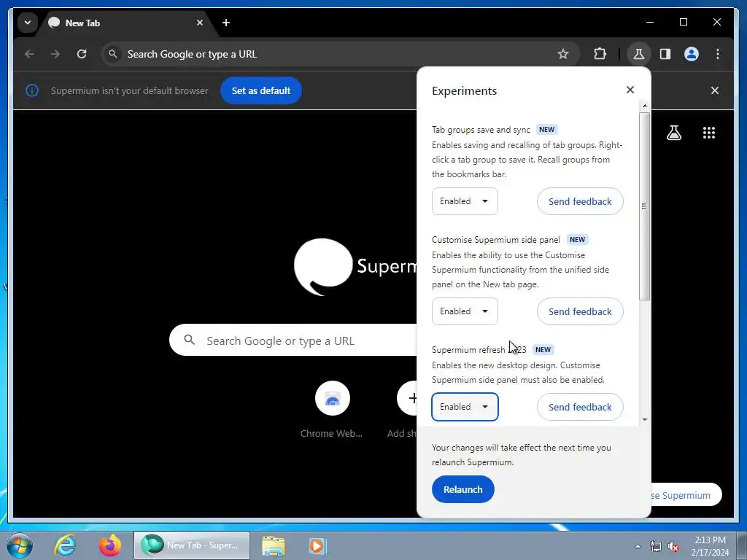
Task: Toggle the Experiments flask toolbar icon
Action: 639,54
